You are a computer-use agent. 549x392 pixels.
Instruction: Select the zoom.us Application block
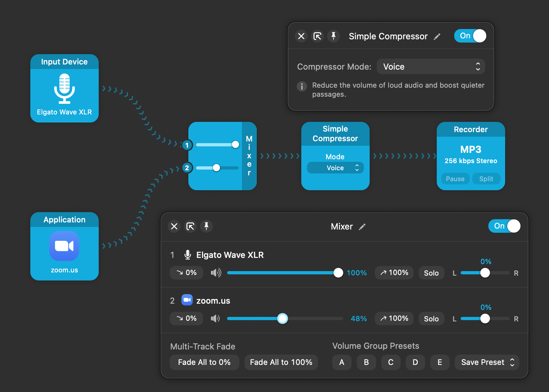[x=65, y=246]
